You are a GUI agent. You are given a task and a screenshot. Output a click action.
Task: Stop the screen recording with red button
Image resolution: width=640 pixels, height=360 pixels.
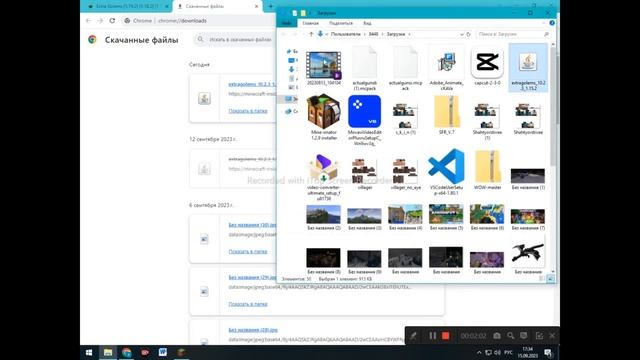pos(446,336)
